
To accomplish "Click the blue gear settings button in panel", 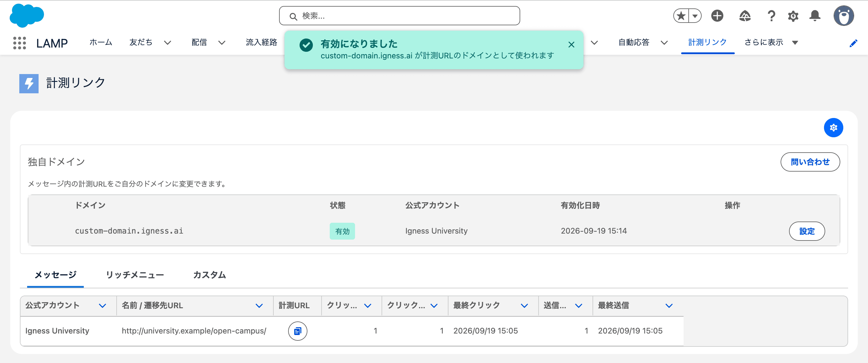I will (833, 128).
